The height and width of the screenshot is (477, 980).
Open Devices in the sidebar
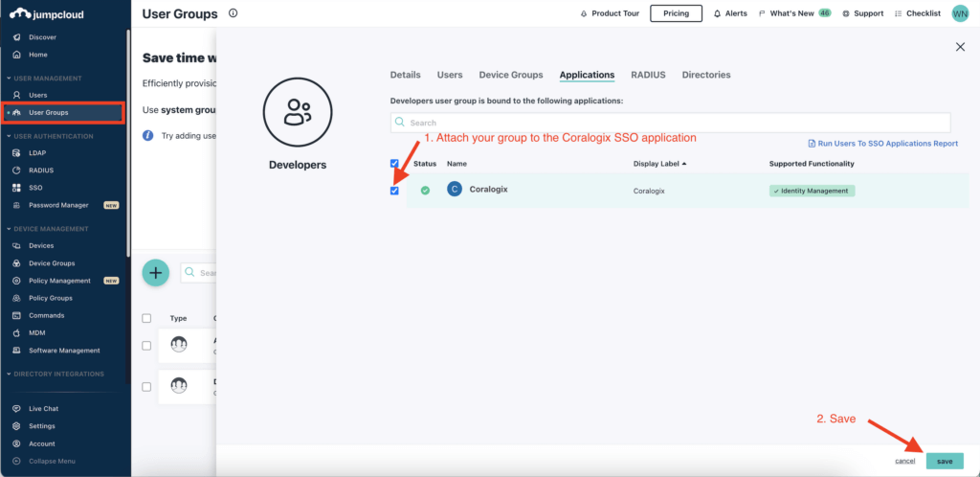[40, 246]
